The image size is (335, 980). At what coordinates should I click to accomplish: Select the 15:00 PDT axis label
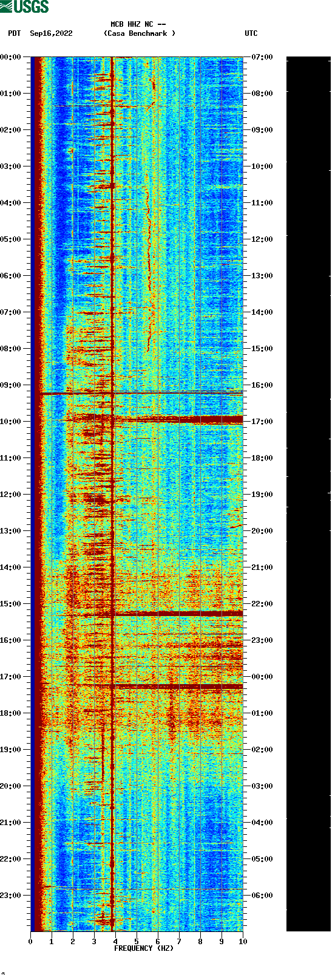coord(10,604)
